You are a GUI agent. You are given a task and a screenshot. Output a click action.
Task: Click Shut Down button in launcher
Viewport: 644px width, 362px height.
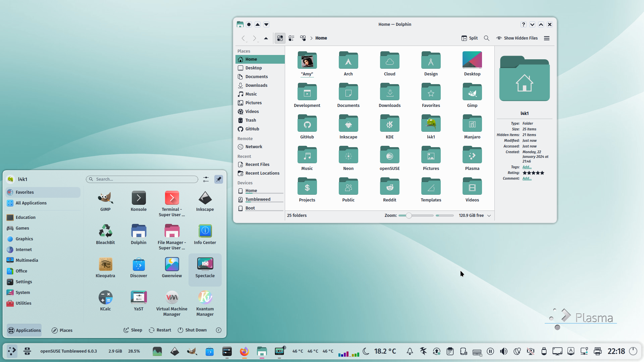[192, 330]
